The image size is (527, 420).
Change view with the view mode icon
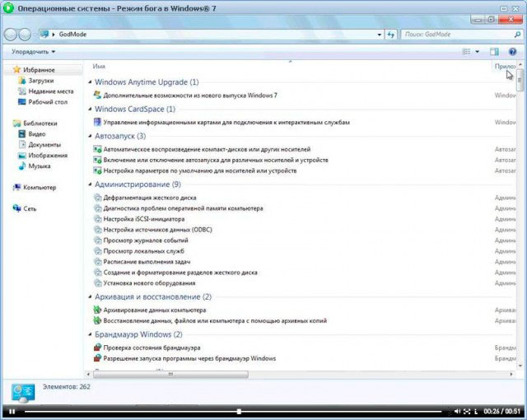pos(467,52)
